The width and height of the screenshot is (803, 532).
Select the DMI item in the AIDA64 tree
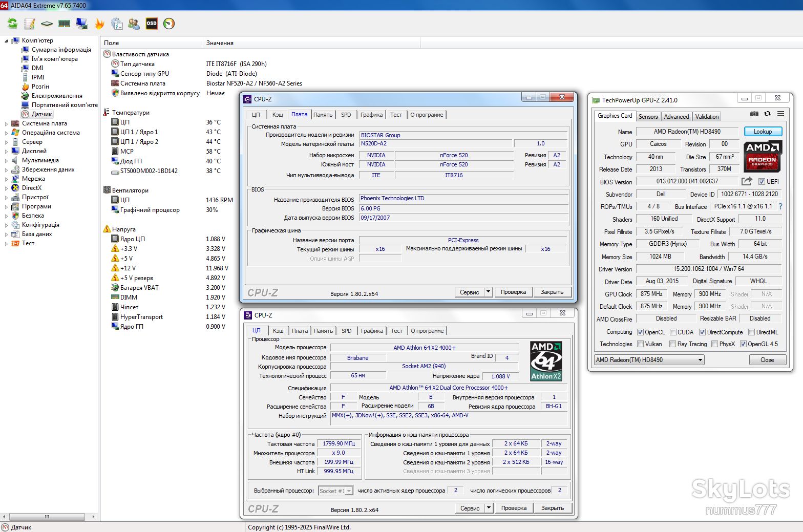37,68
